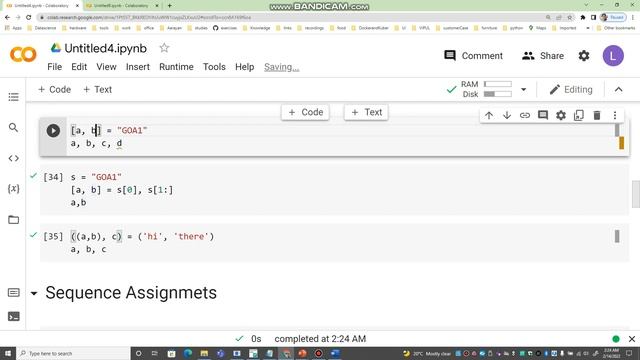
Task: Open the Insert menu
Action: [138, 67]
